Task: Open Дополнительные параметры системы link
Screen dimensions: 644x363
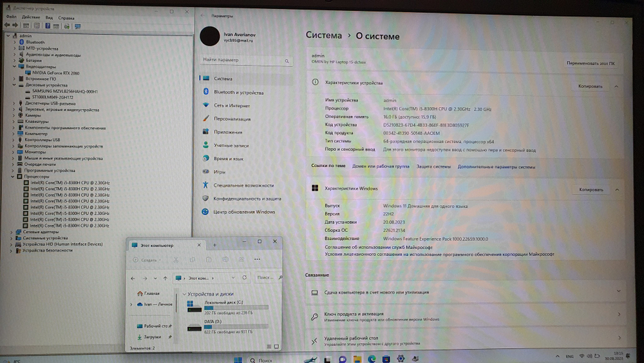Action: point(496,167)
